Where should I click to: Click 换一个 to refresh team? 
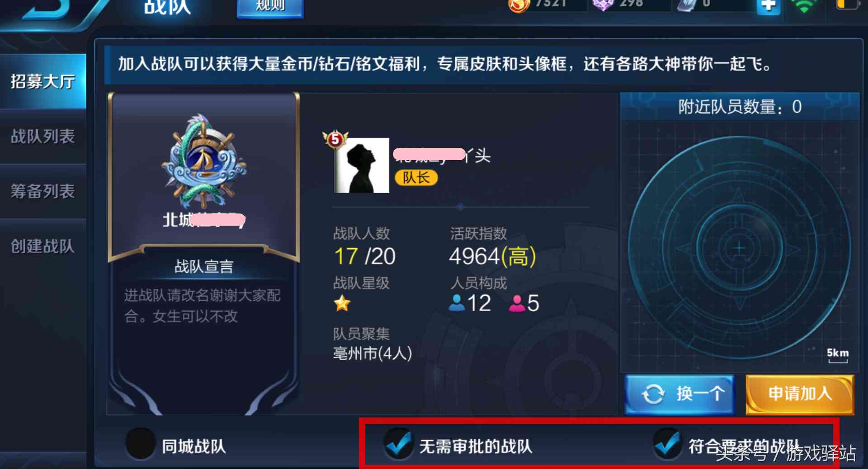pyautogui.click(x=679, y=394)
